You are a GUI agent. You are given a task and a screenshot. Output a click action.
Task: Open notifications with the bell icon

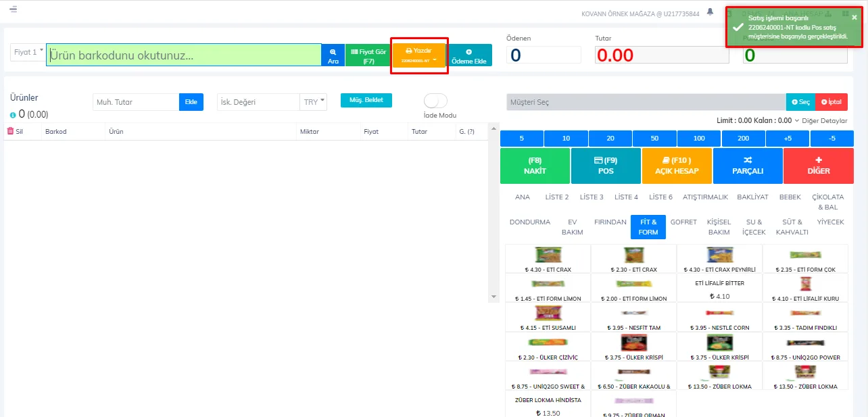coord(710,11)
